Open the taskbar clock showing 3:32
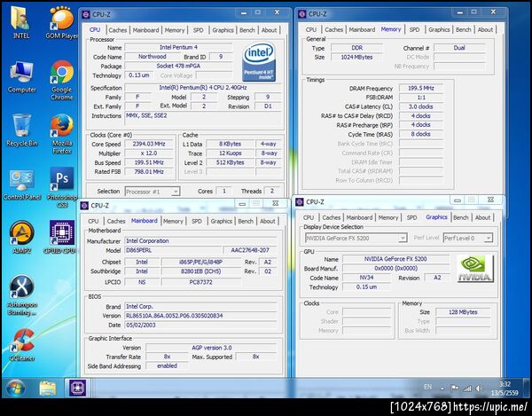This screenshot has width=532, height=416. (505, 389)
